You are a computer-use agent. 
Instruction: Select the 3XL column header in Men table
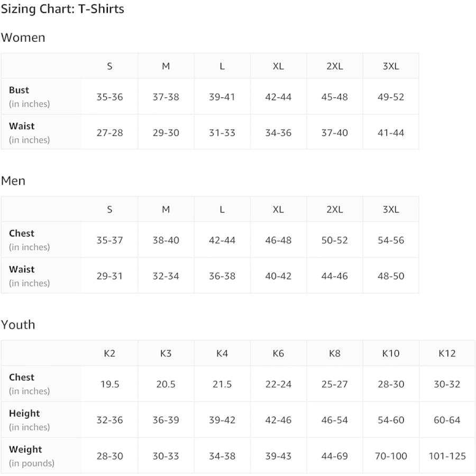(391, 209)
